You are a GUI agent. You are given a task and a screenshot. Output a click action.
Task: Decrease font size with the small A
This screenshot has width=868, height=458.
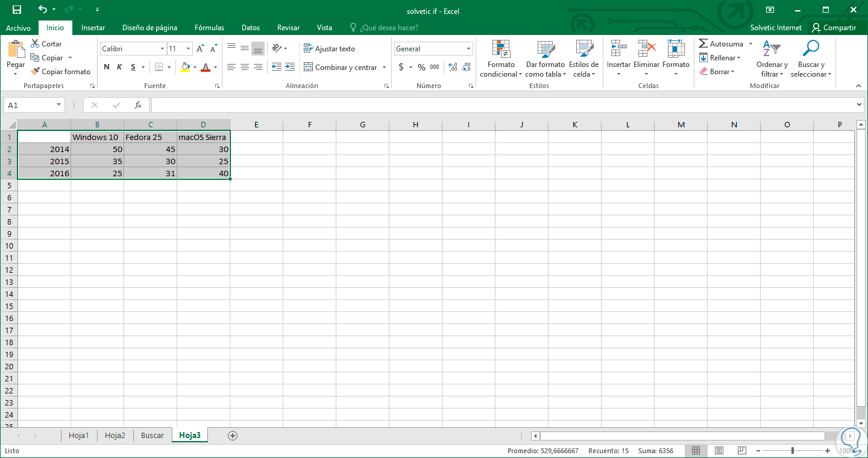(x=213, y=49)
